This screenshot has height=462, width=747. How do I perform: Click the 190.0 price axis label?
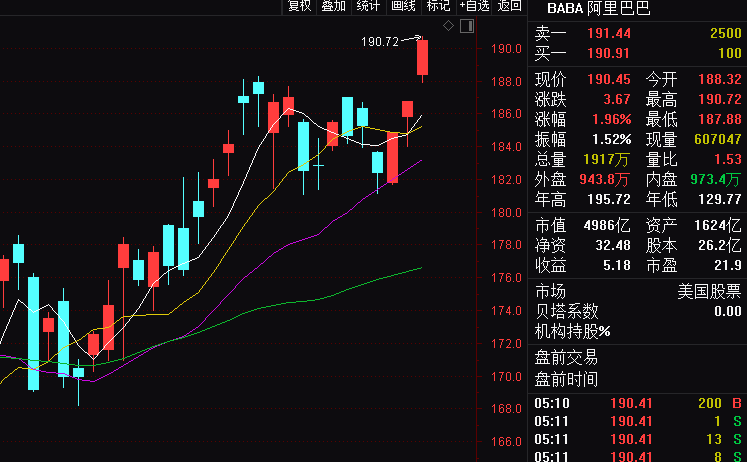tap(506, 49)
